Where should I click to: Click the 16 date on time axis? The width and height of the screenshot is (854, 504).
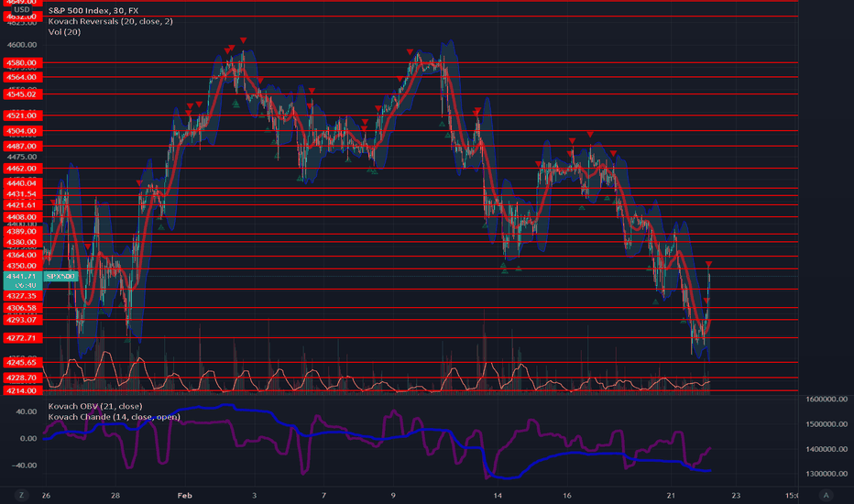pyautogui.click(x=567, y=495)
